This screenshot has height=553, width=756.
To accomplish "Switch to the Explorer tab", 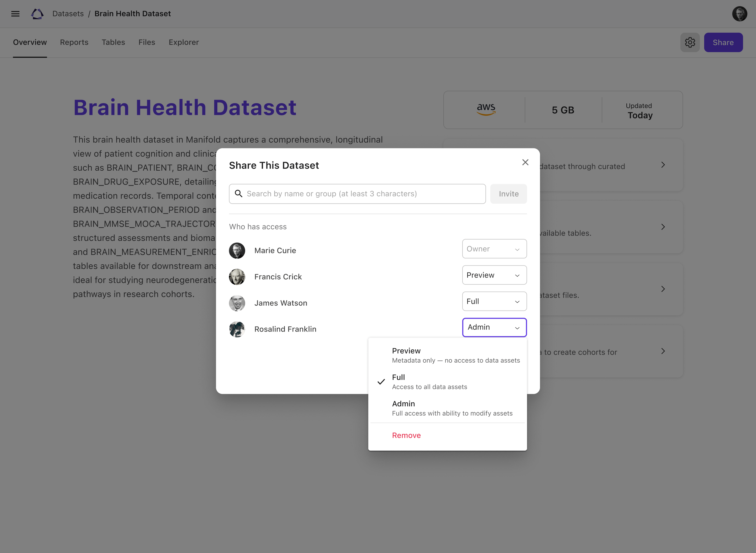I will [183, 42].
